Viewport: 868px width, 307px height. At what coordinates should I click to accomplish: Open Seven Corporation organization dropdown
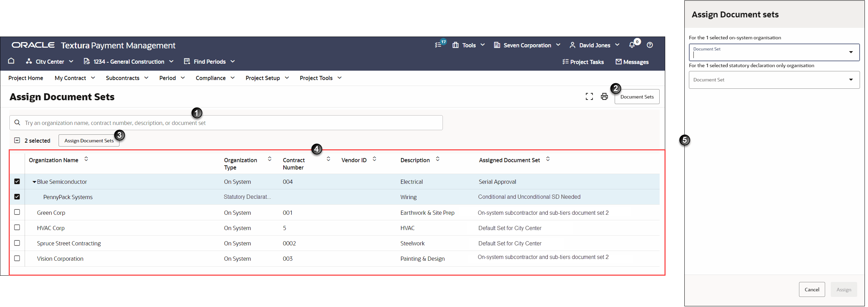click(527, 45)
